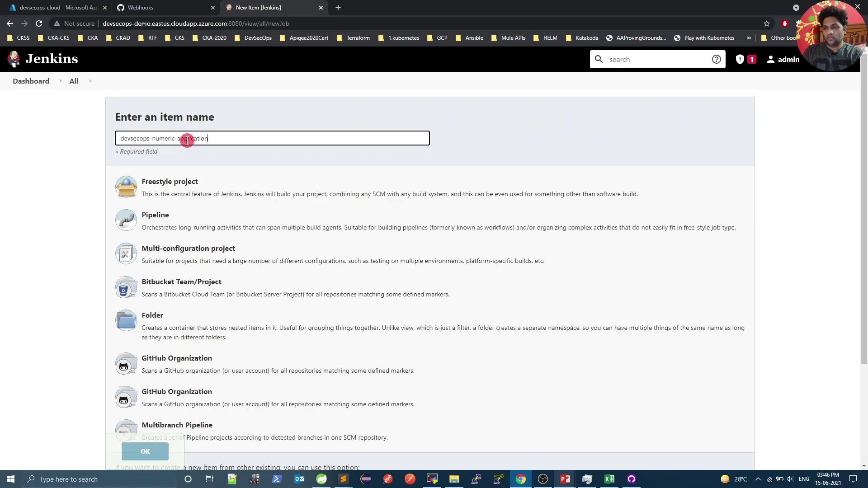868x488 pixels.
Task: Open Chrome from the Windows taskbar
Action: 520,479
